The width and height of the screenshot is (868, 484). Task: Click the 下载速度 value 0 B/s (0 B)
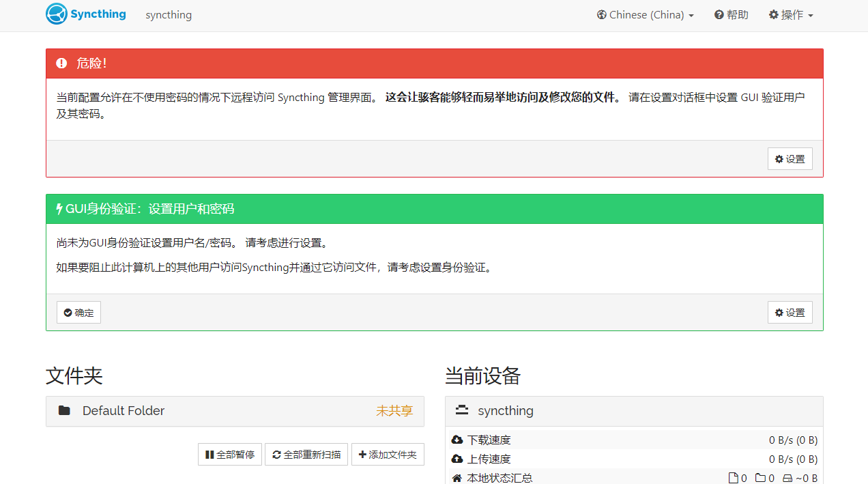793,440
